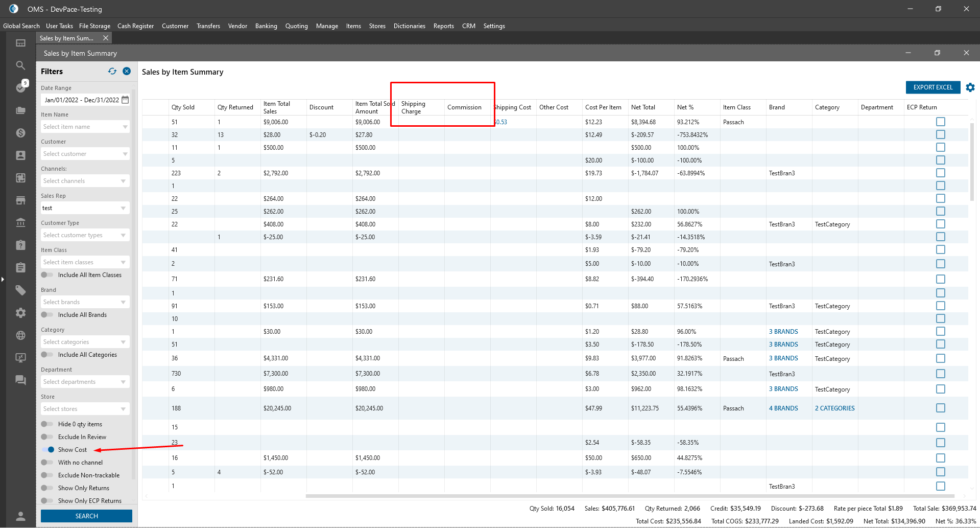This screenshot has height=528, width=980.
Task: Open the monitor icon in the sidebar
Action: pyautogui.click(x=20, y=358)
